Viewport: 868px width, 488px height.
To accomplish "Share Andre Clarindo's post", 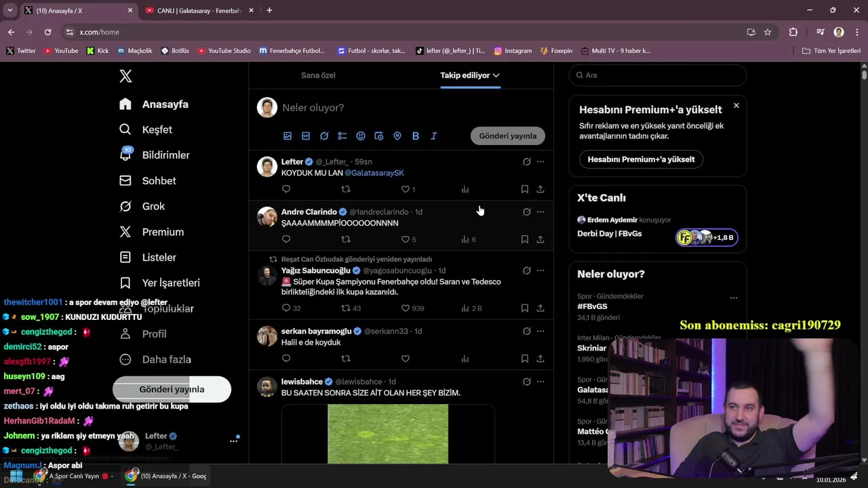I will click(540, 239).
